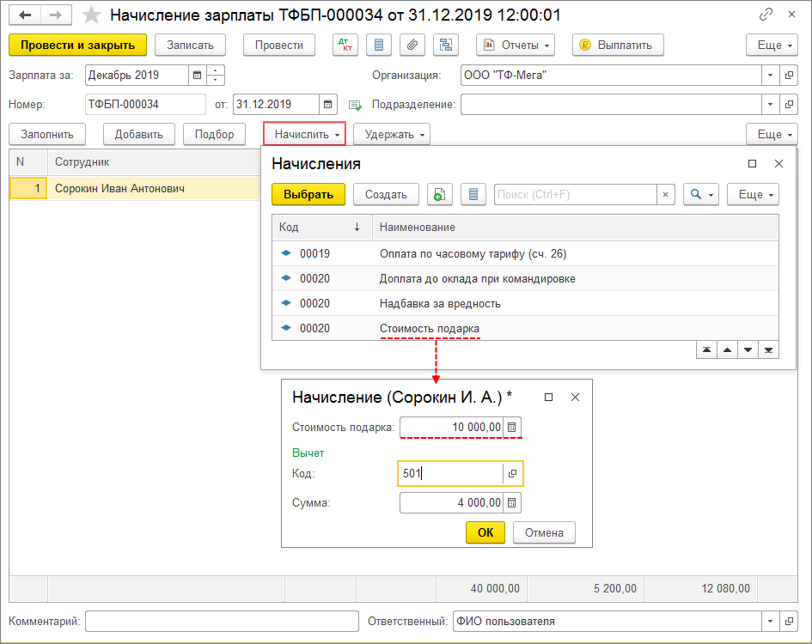Click the Выбрать button
This screenshot has height=644, width=812.
(x=308, y=195)
